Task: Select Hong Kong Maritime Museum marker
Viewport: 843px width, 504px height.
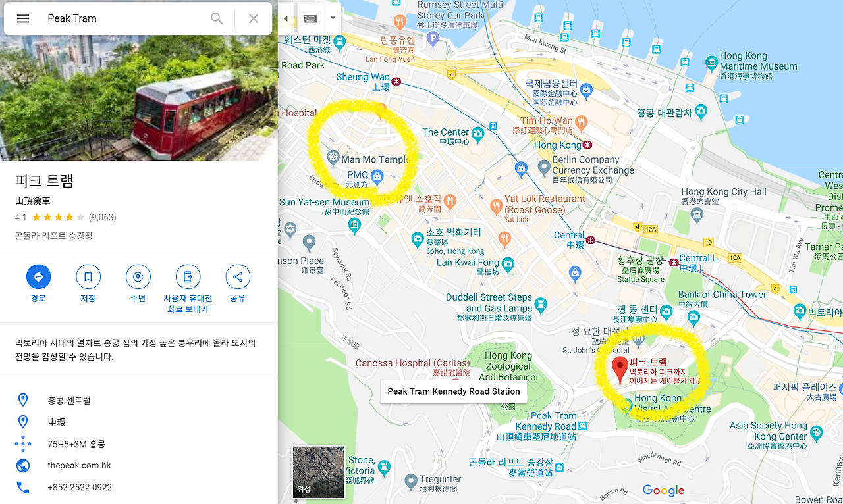Action: [x=711, y=64]
